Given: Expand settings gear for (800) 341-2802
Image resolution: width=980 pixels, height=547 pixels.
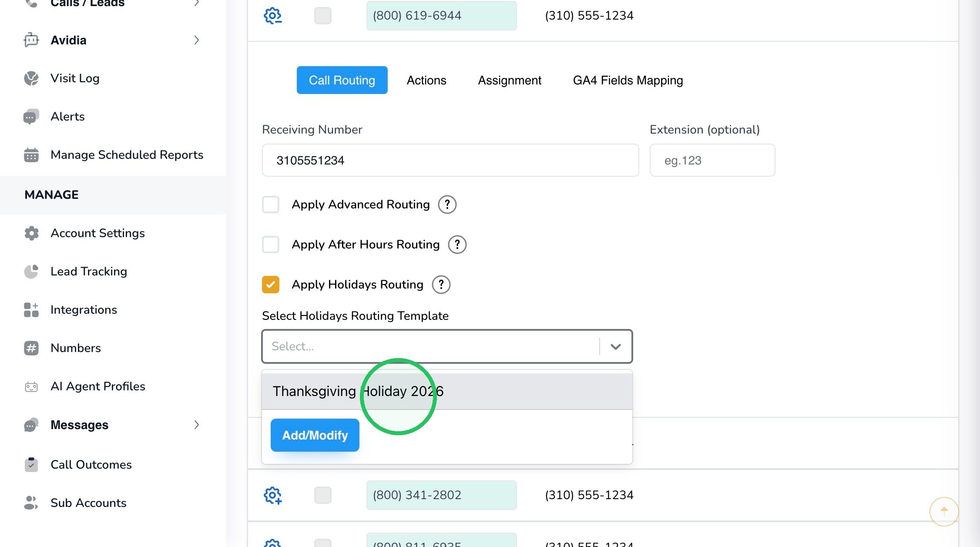Looking at the screenshot, I should (273, 495).
